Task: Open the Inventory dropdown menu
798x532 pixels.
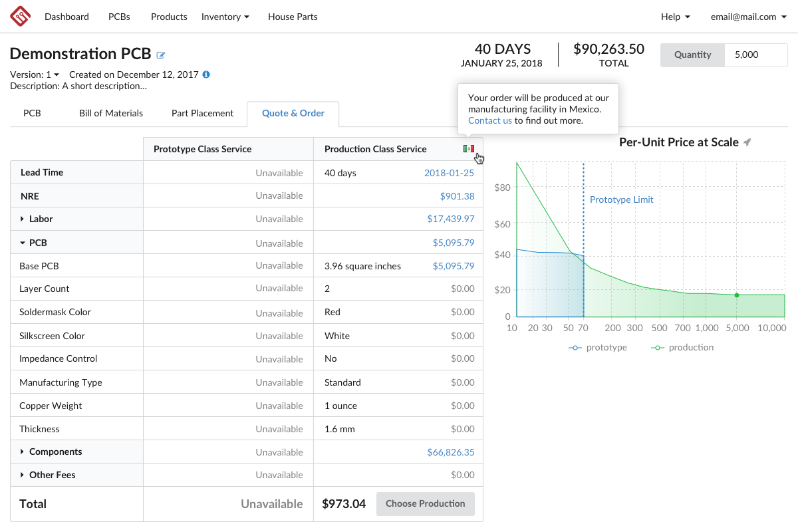Action: (x=225, y=17)
